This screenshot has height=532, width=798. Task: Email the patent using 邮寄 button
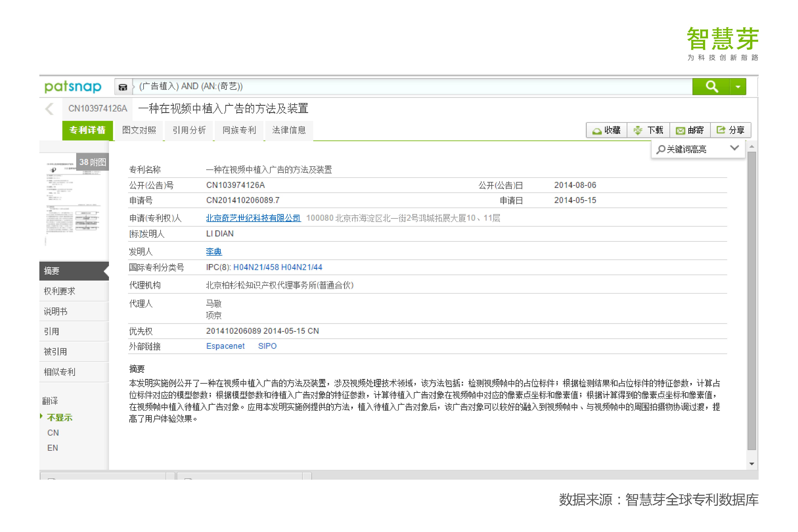[x=690, y=130]
